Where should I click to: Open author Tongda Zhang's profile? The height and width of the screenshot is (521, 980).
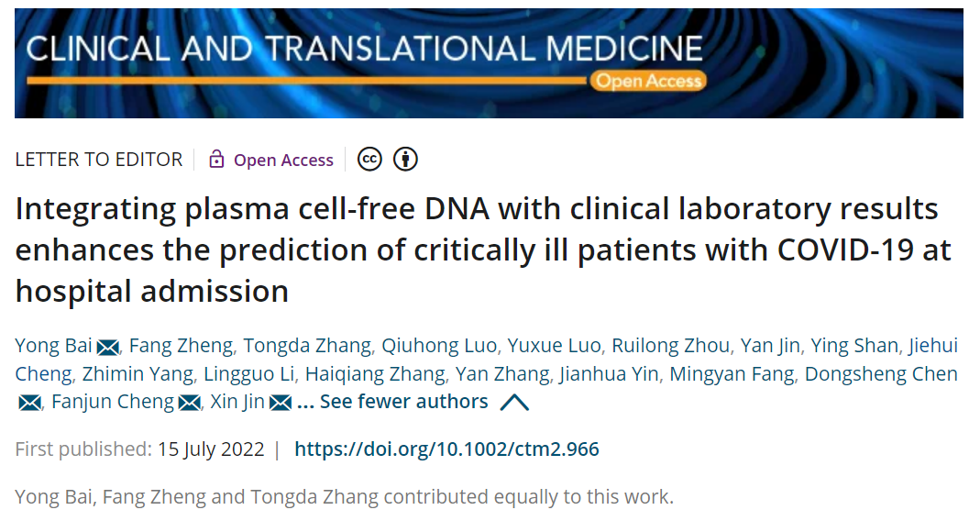click(307, 345)
